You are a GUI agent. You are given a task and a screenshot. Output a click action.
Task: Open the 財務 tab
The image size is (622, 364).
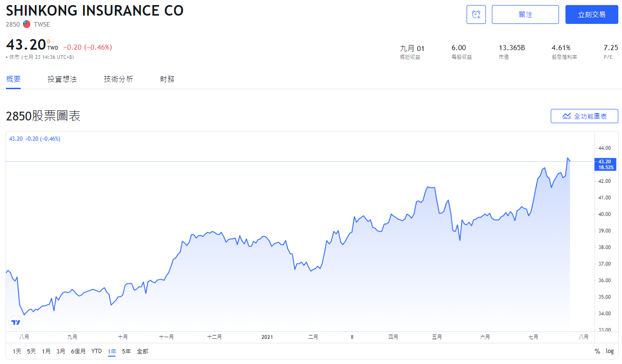tap(167, 79)
